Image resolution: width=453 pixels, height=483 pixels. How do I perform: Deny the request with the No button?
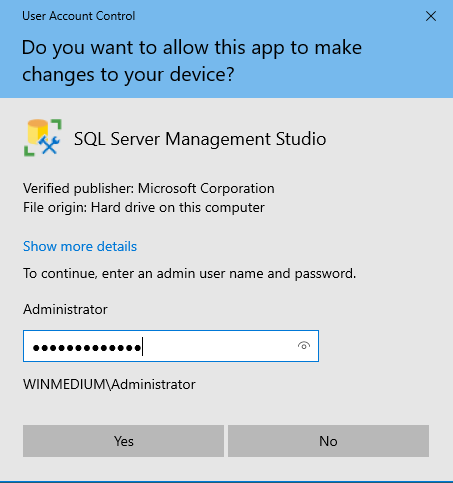328,441
